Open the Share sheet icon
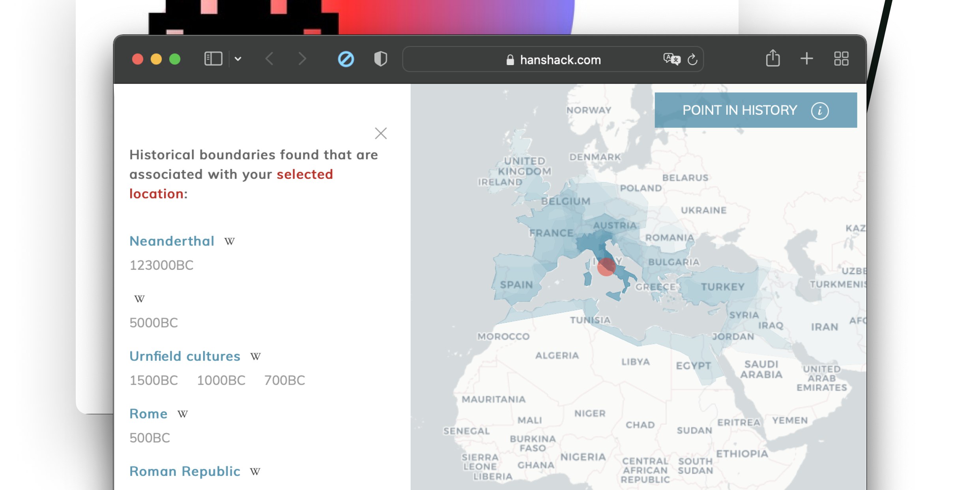This screenshot has height=490, width=980. point(772,58)
